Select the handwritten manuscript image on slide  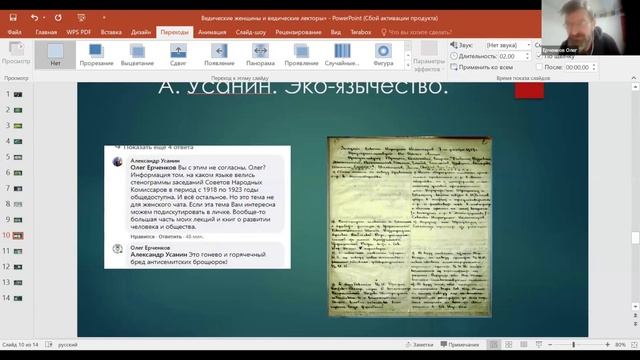409,227
